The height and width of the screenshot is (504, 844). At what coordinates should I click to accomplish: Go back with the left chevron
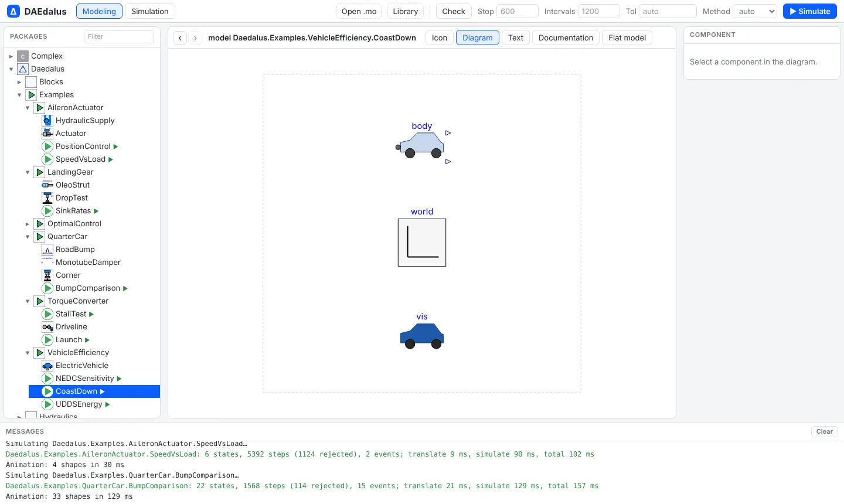[x=181, y=38]
